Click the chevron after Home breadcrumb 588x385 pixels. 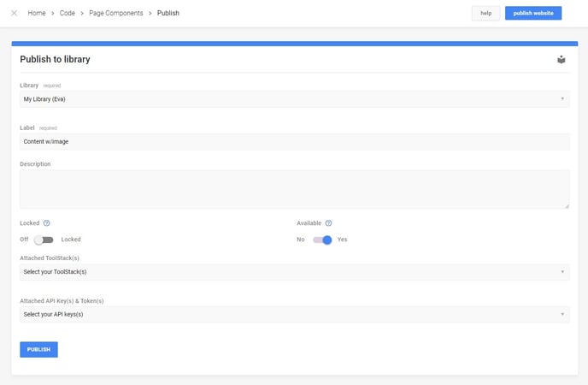(52, 13)
